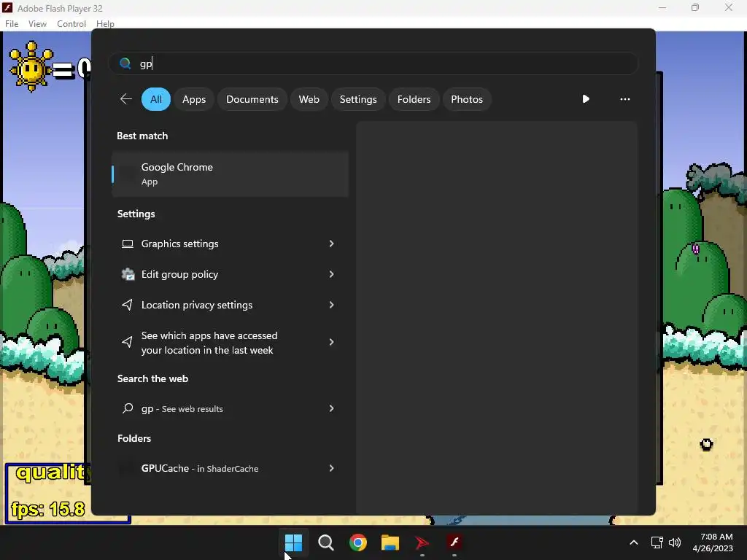Select the All filter tab

(x=156, y=99)
